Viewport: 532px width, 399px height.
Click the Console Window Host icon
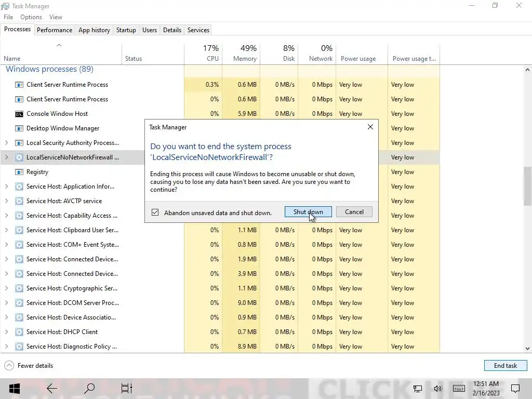click(x=19, y=114)
